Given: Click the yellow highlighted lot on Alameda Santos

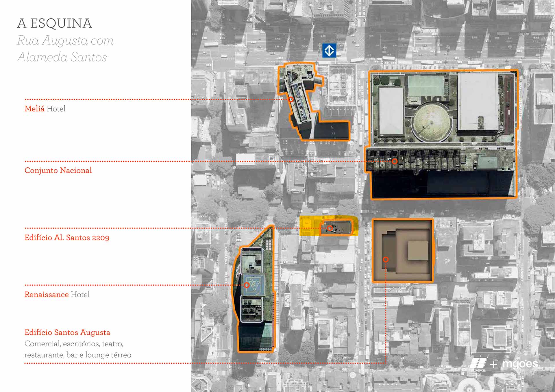Looking at the screenshot, I should 329,226.
